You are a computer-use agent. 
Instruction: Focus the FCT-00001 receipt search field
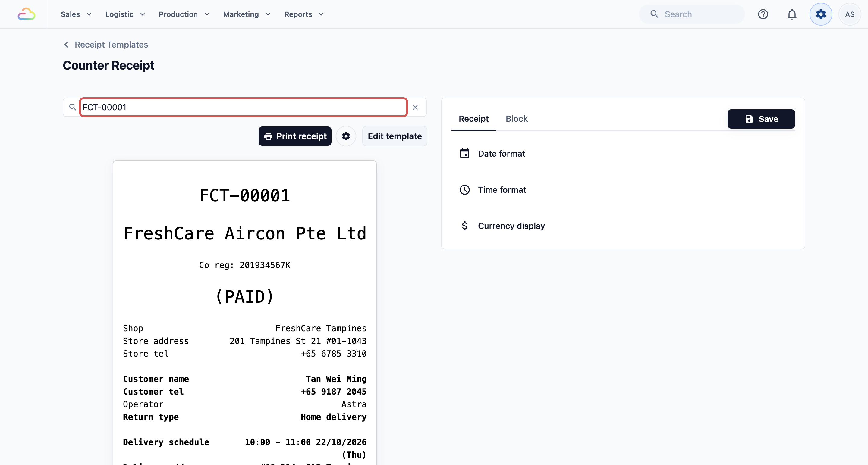click(243, 107)
